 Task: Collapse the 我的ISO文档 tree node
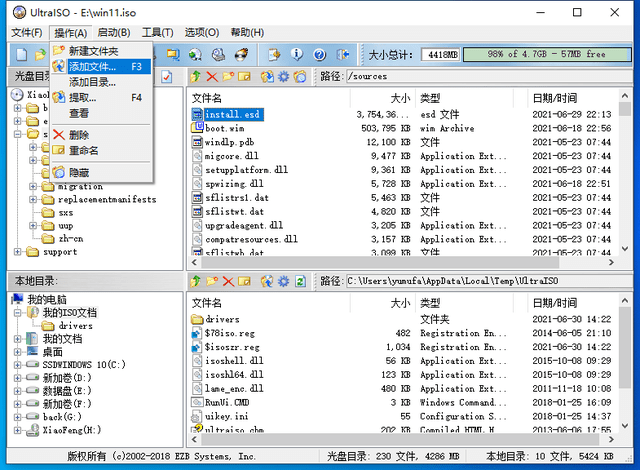tap(17, 313)
